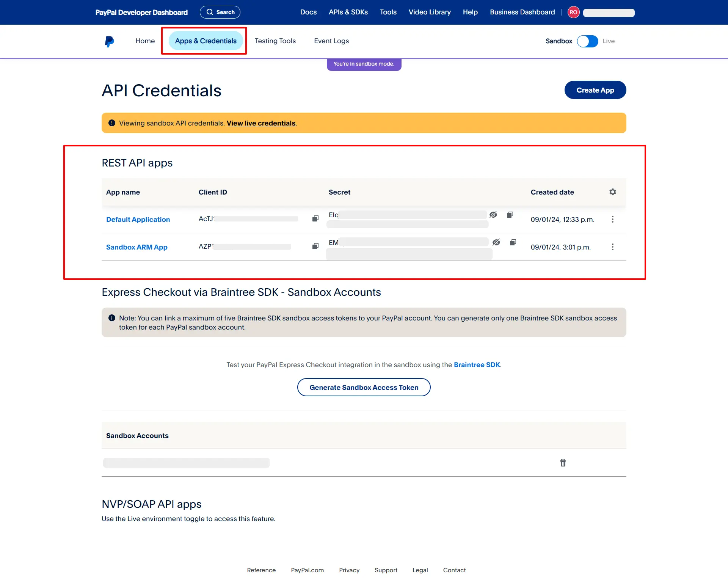Open APIs & SDKs in the header
728x581 pixels.
348,12
